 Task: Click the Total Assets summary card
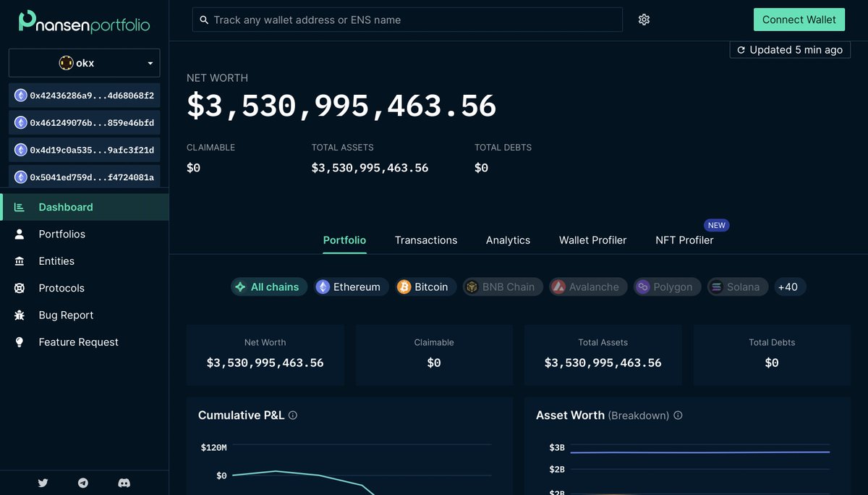point(603,355)
